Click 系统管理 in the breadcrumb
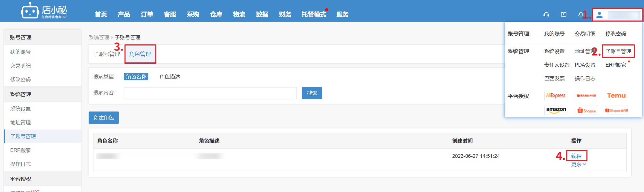 click(99, 37)
